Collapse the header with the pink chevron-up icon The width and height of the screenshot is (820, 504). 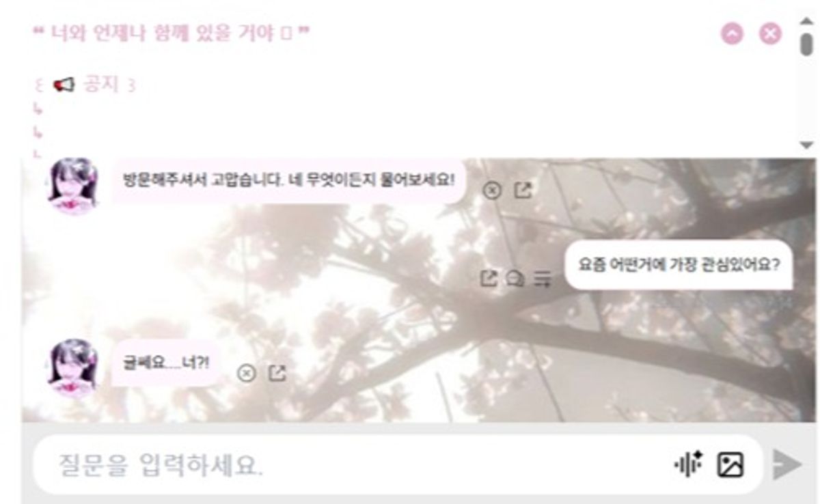[x=732, y=33]
